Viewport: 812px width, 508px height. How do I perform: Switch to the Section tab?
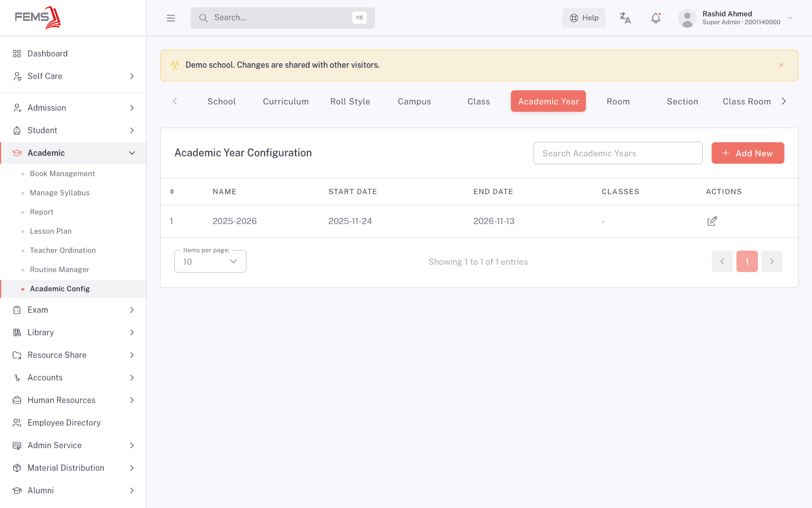682,102
